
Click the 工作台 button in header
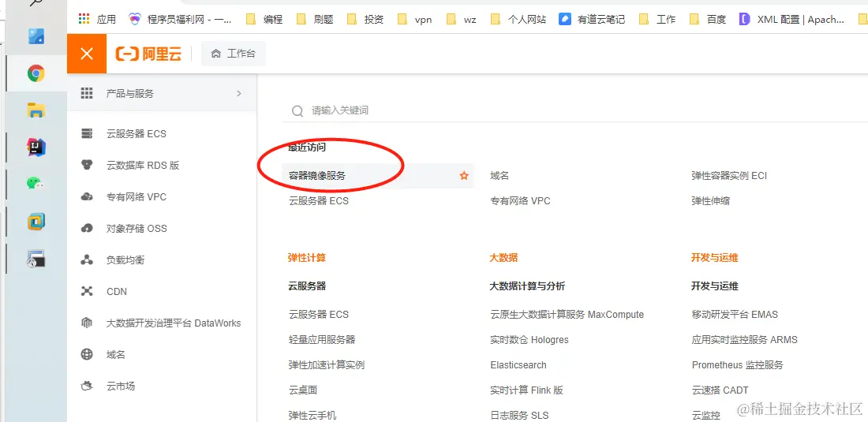(233, 54)
